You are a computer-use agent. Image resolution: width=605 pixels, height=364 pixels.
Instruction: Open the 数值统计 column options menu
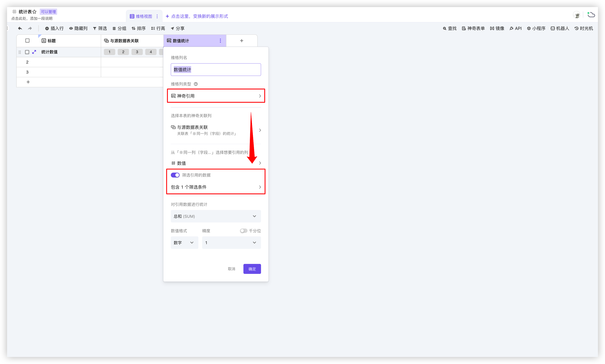pos(220,41)
